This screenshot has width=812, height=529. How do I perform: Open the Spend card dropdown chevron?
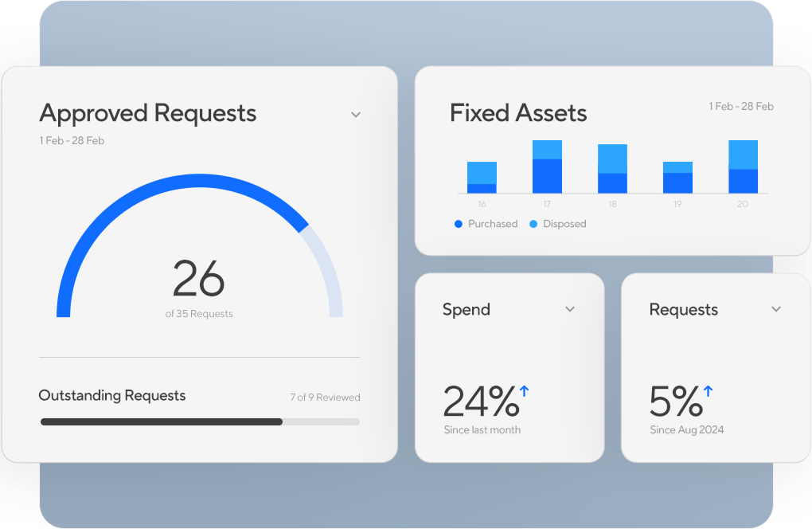[570, 309]
